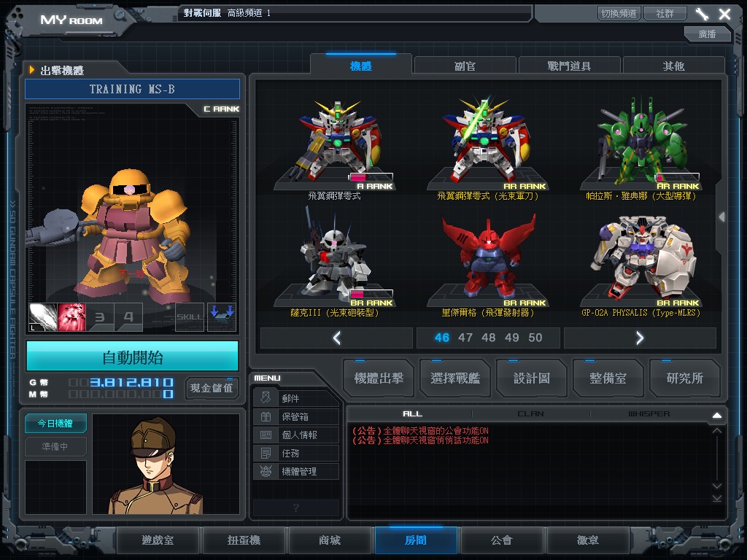Select 里傑爾格（飛彈發射器） unit
This screenshot has height=560, width=747.
click(x=488, y=264)
